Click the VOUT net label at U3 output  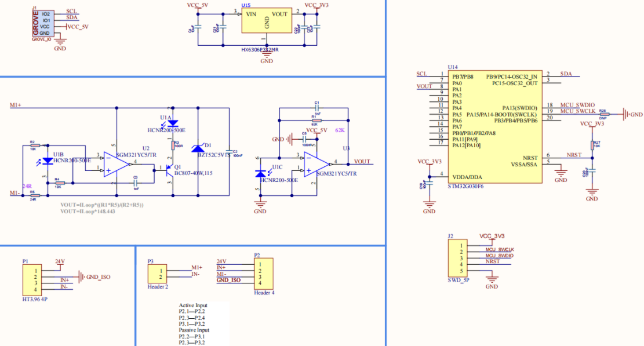(x=362, y=162)
